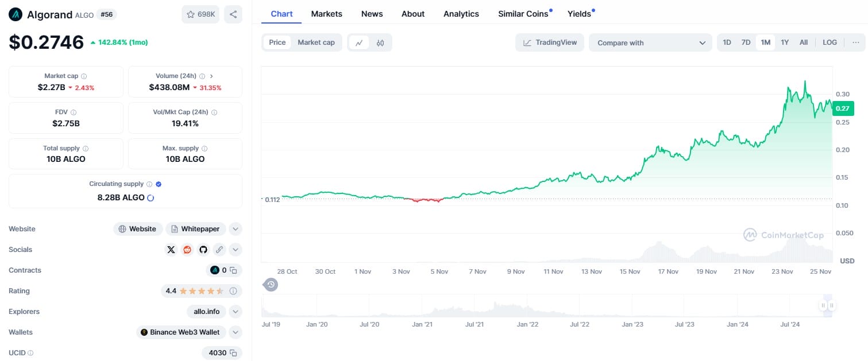Open the About tab
868x361 pixels.
click(413, 14)
